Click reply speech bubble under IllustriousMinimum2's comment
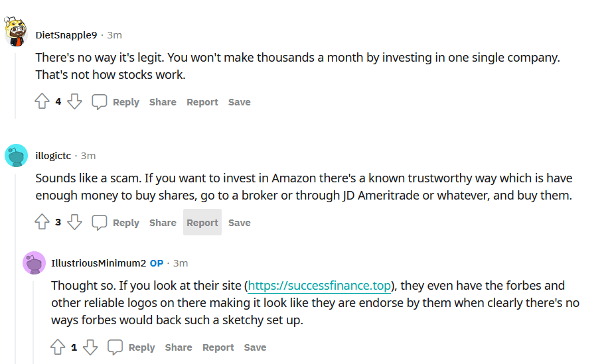The height and width of the screenshot is (364, 606). (x=115, y=347)
